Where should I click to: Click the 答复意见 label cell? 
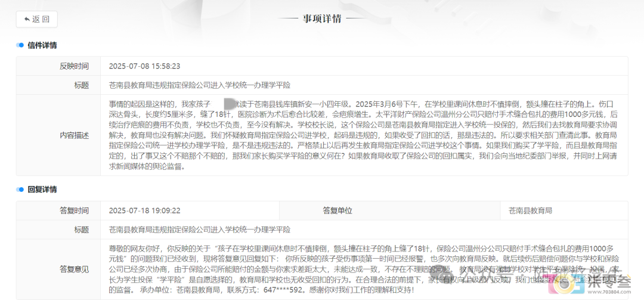58,269
